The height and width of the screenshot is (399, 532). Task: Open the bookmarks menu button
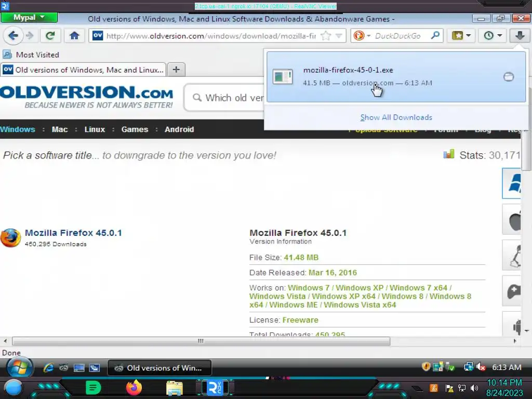(461, 35)
